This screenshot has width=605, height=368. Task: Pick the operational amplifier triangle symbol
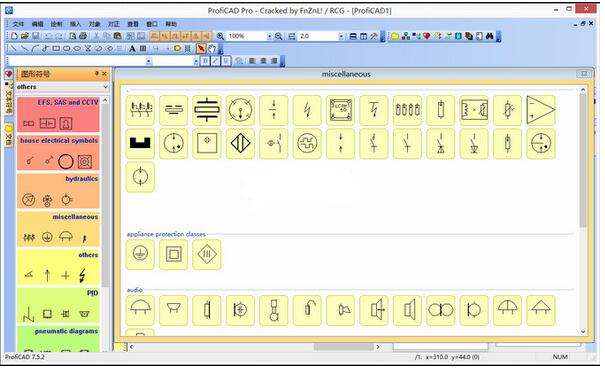click(x=541, y=110)
